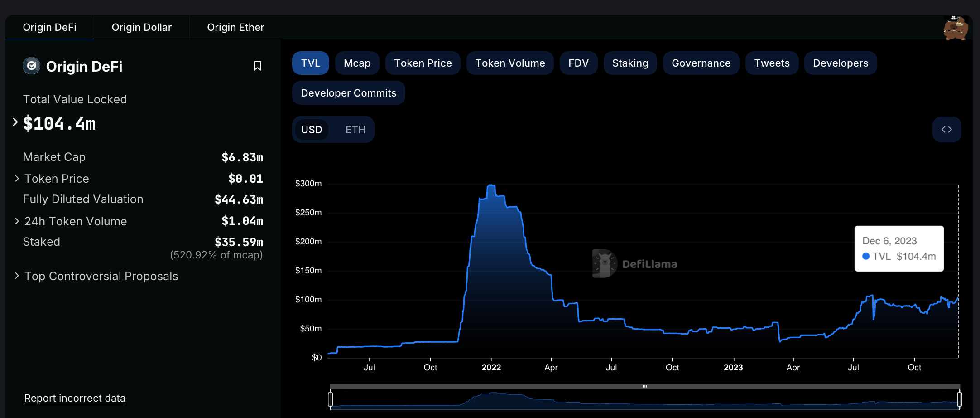The width and height of the screenshot is (980, 418).
Task: Expand the Total Value Locked breakdown
Action: tap(15, 122)
